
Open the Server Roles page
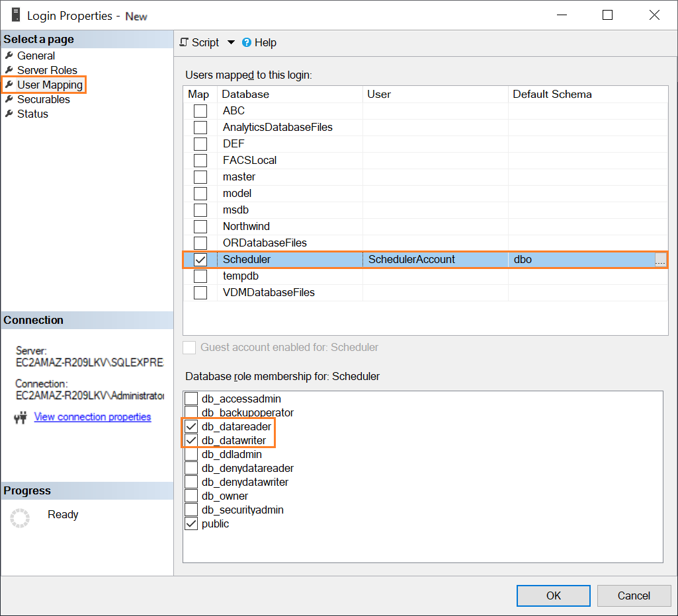(47, 70)
